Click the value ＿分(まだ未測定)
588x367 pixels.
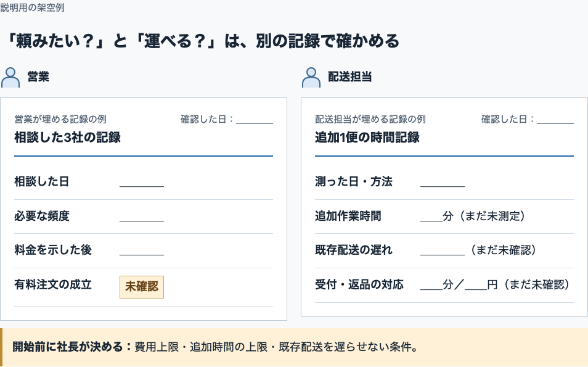(473, 216)
